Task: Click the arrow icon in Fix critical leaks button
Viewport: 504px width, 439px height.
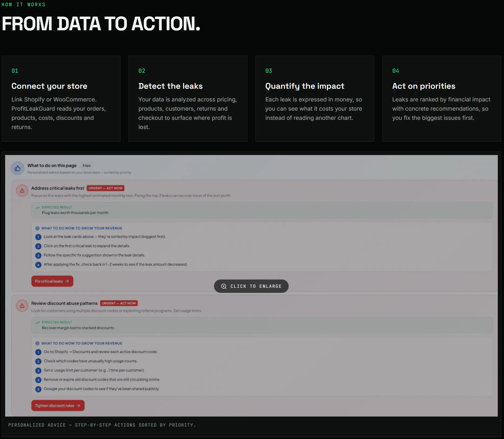Action: pyautogui.click(x=67, y=281)
